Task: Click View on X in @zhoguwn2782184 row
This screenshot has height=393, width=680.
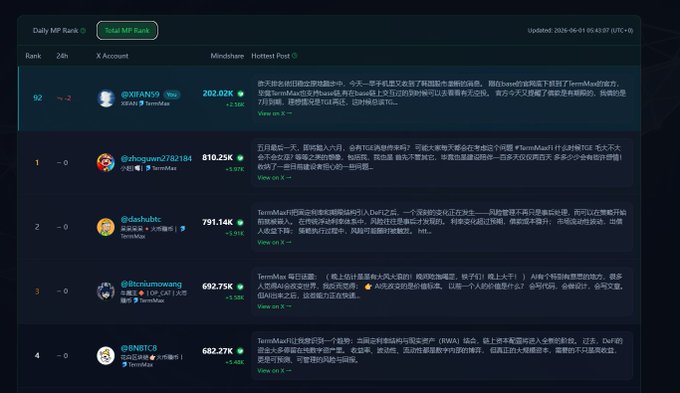Action: [x=275, y=177]
